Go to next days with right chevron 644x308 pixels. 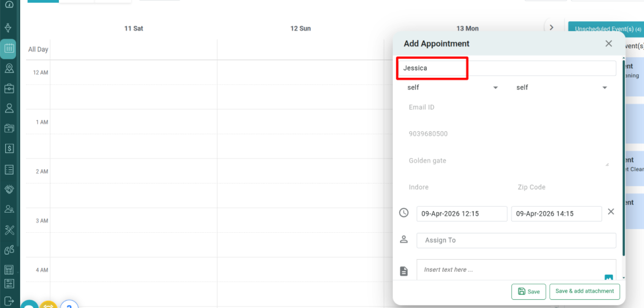pyautogui.click(x=551, y=27)
